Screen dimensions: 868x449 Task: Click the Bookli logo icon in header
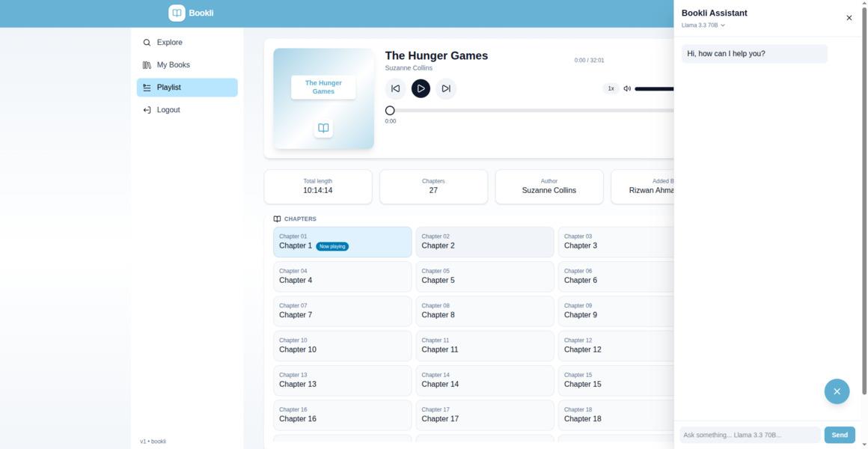[x=177, y=13]
